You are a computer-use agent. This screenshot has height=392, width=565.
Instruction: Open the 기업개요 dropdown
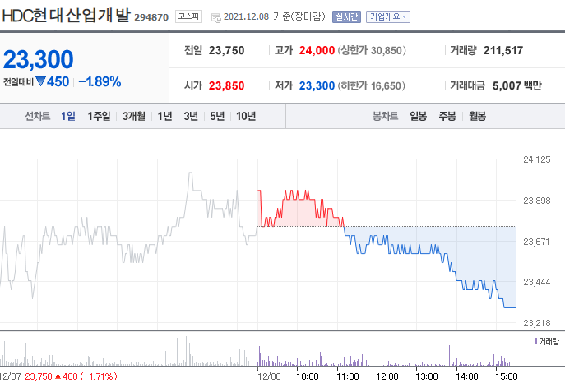387,16
